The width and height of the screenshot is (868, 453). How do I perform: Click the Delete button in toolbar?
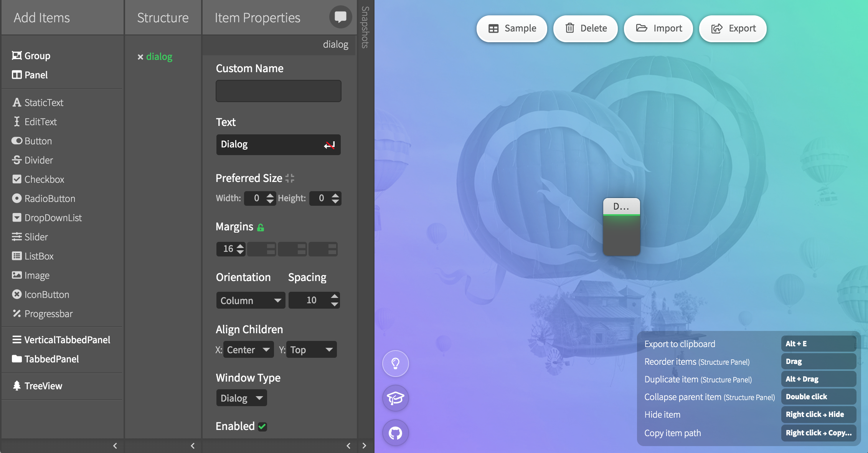586,28
